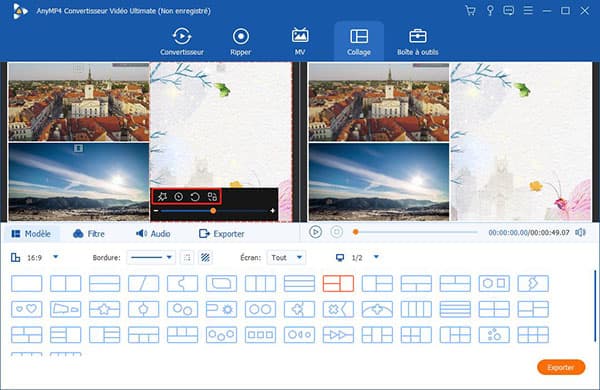600x390 pixels.
Task: Select the sunny sky clip in editor
Action: pos(79,182)
